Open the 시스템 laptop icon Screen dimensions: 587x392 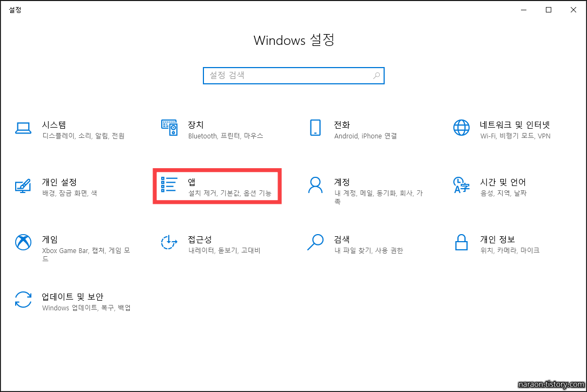pyautogui.click(x=23, y=128)
